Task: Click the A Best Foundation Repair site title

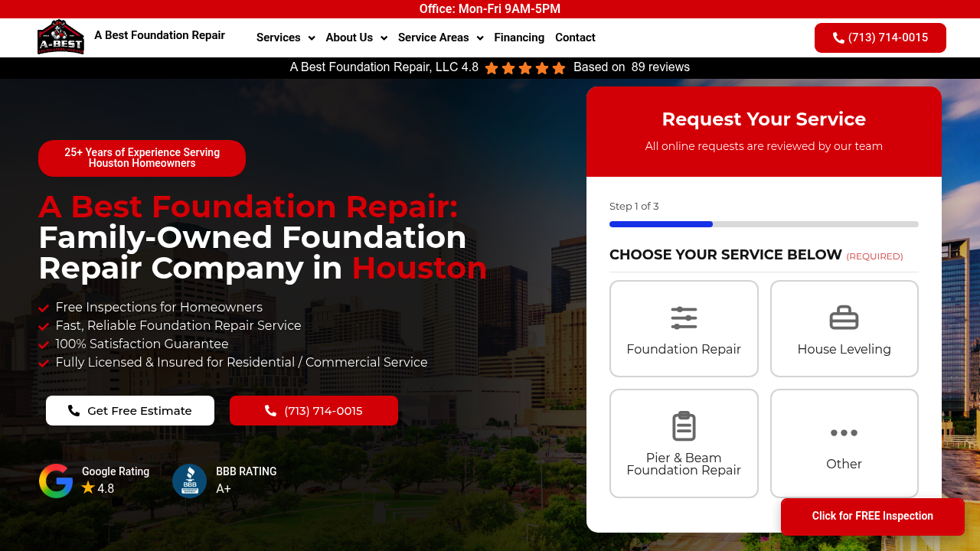Action: click(159, 35)
